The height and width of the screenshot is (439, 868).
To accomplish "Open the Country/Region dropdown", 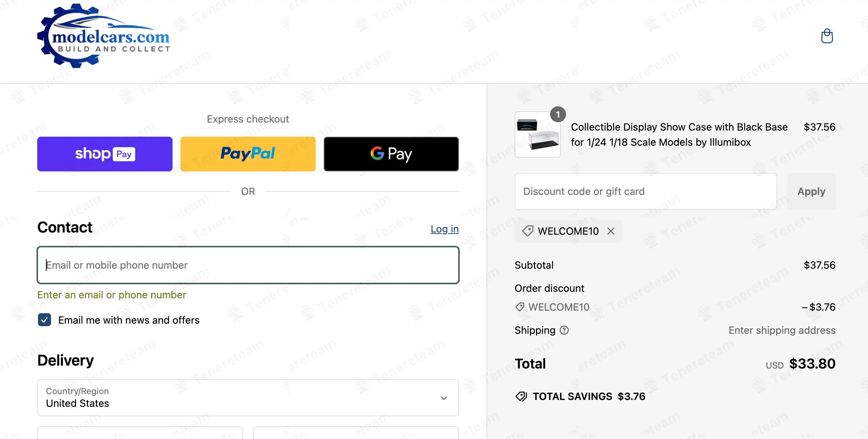I will (248, 398).
